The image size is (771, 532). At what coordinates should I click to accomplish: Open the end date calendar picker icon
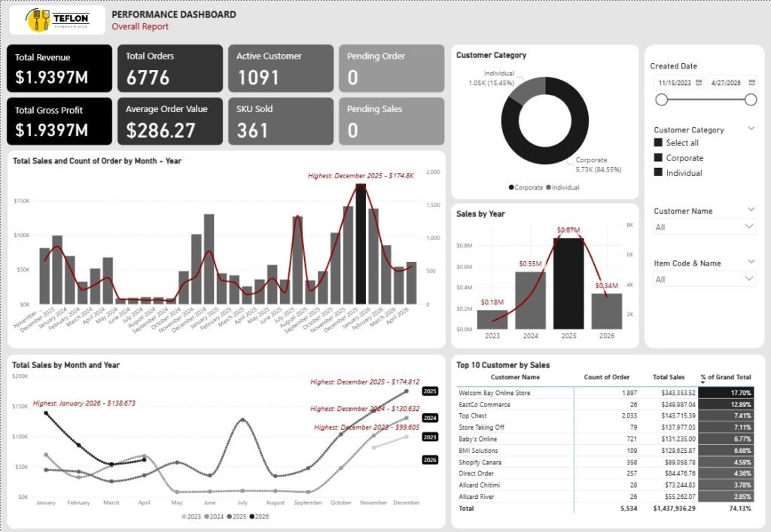point(752,83)
